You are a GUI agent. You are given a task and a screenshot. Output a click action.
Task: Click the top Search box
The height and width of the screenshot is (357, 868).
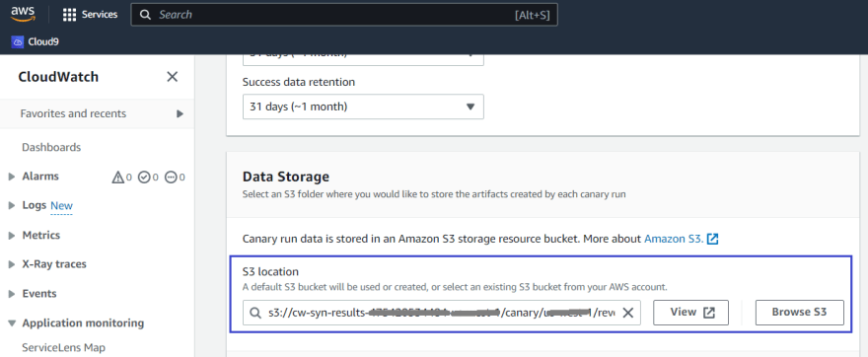[344, 15]
